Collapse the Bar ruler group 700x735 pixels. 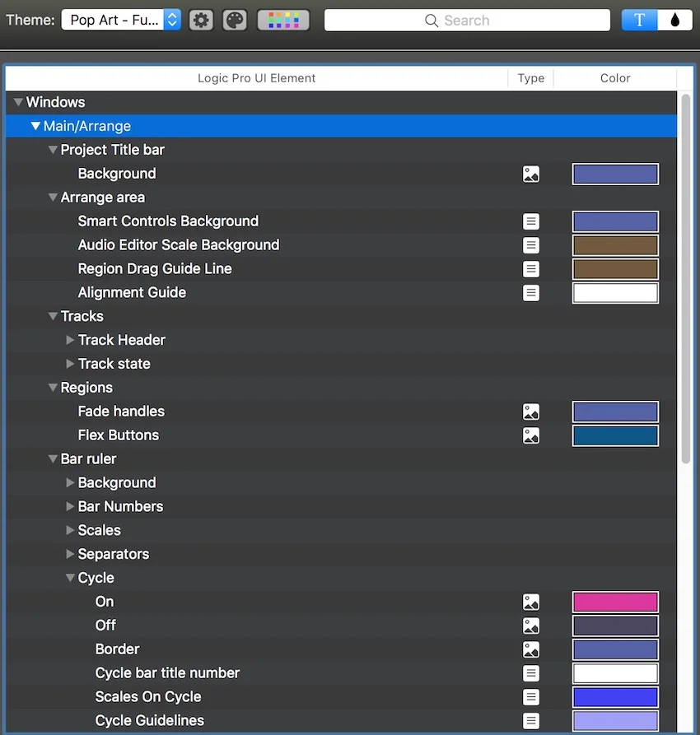click(53, 458)
